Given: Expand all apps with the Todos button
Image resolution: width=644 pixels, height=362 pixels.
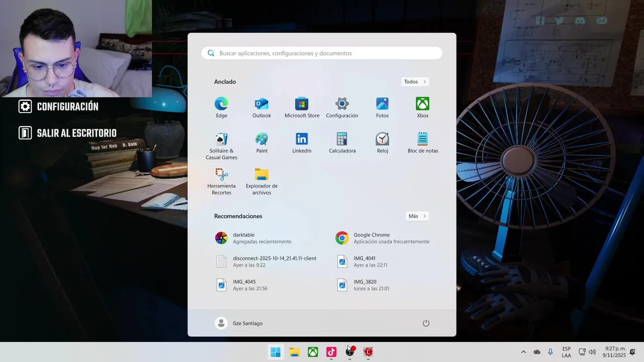Looking at the screenshot, I should (415, 81).
